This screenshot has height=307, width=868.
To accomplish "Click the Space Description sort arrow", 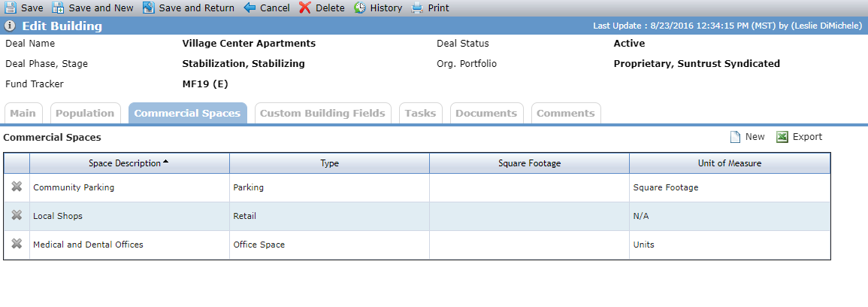I will (x=165, y=162).
